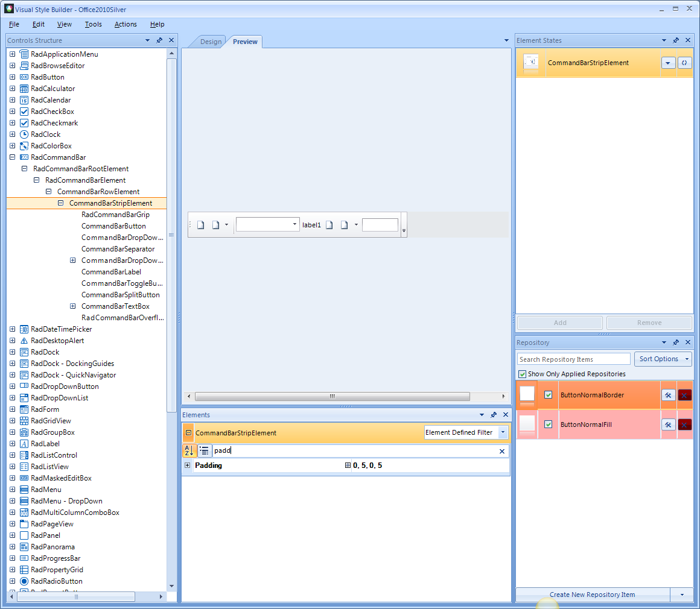Open the Sort Options dropdown
700x609 pixels.
[663, 359]
